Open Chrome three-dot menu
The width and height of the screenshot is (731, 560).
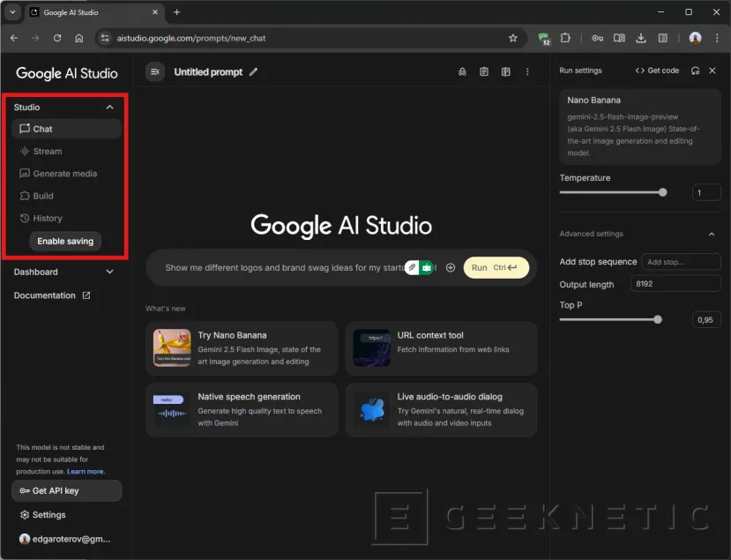(x=717, y=38)
